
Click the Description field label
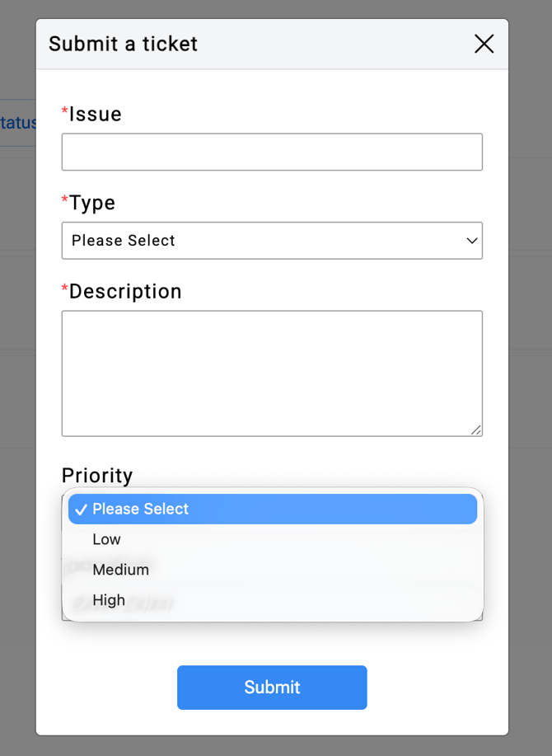[125, 292]
